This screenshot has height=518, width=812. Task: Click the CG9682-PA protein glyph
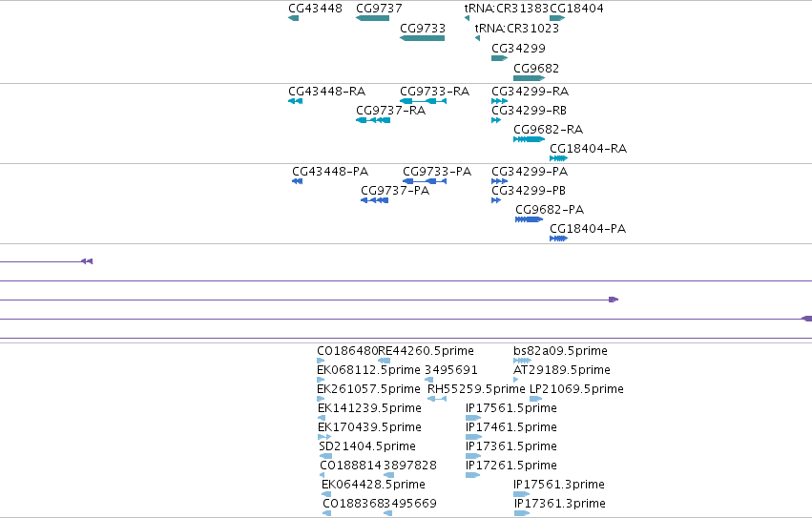pyautogui.click(x=530, y=219)
